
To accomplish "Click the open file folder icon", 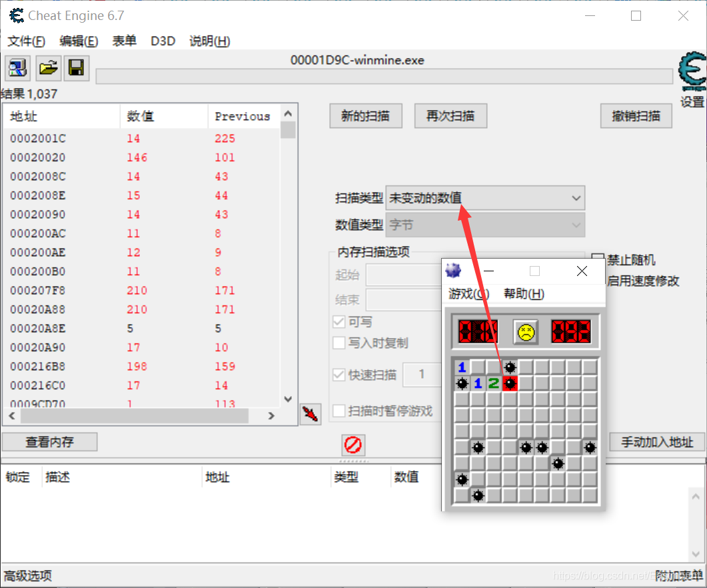I will (48, 68).
